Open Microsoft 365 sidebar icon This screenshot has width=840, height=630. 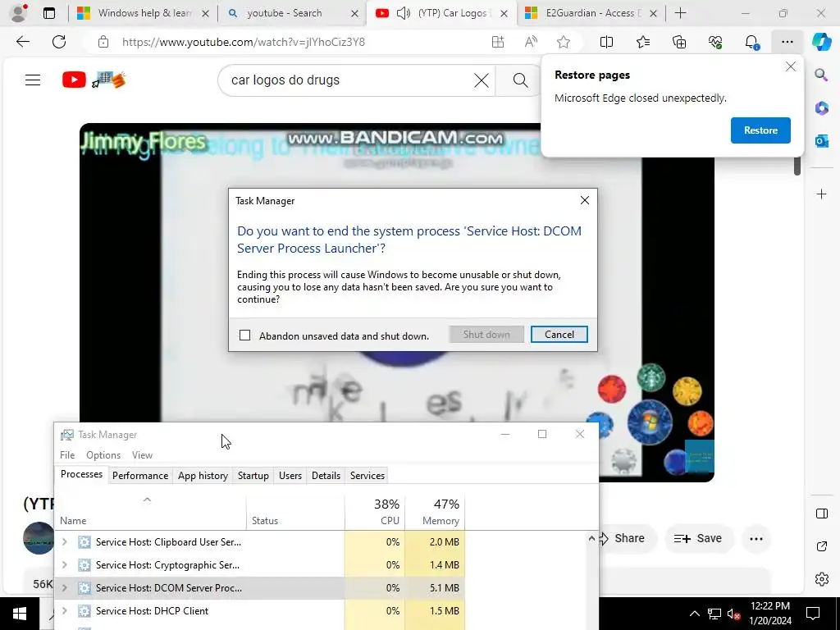[821, 108]
